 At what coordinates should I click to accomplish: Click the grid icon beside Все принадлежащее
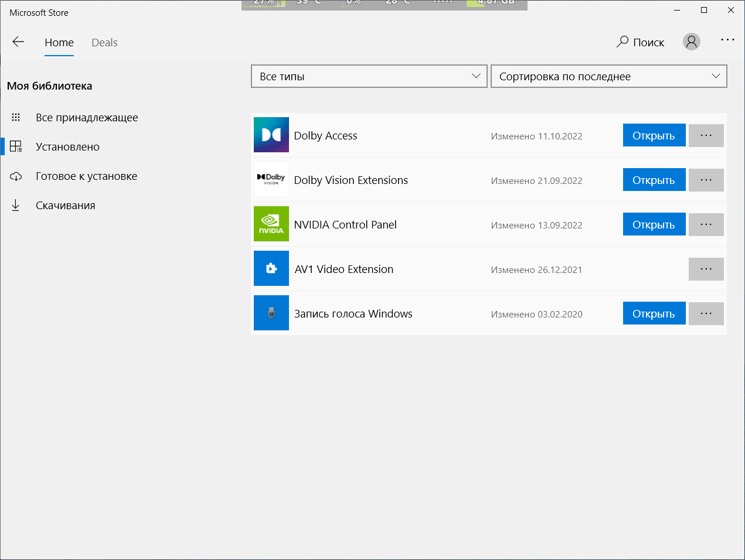click(16, 117)
